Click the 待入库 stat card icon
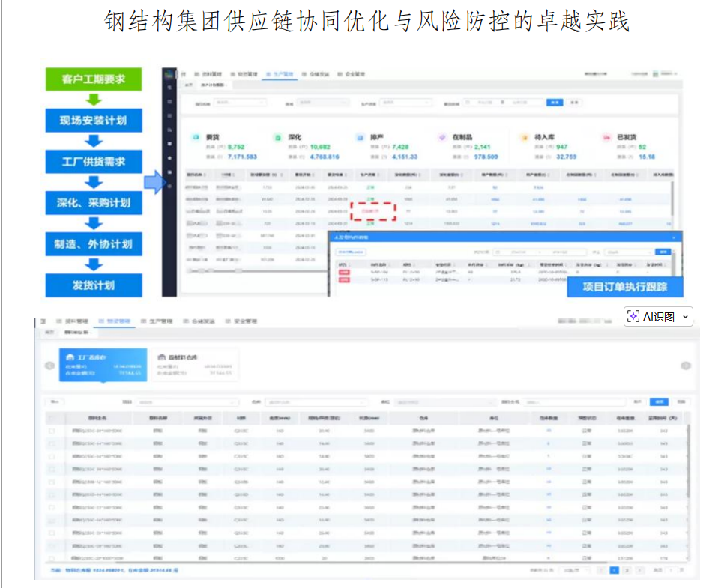727x588 pixels. coord(524,138)
